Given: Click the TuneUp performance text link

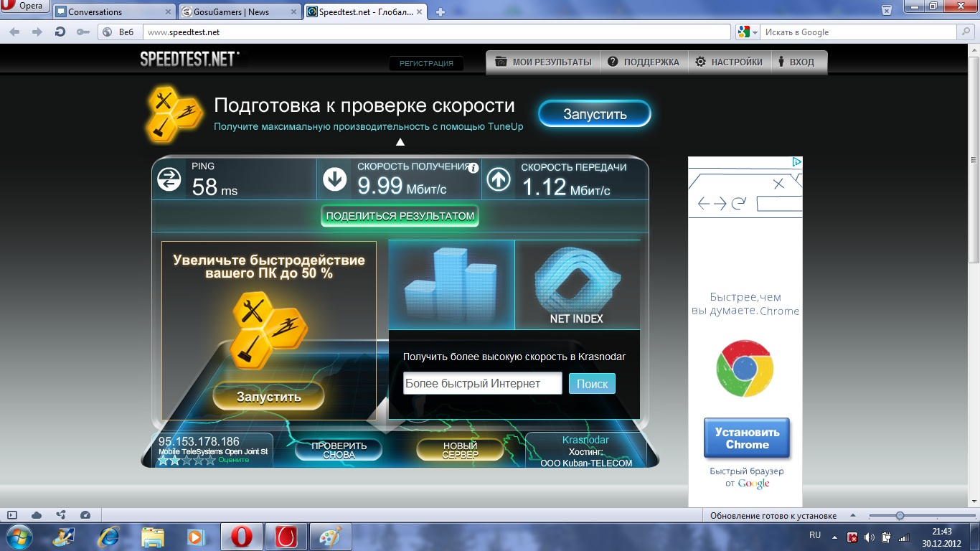Looking at the screenshot, I should [369, 127].
